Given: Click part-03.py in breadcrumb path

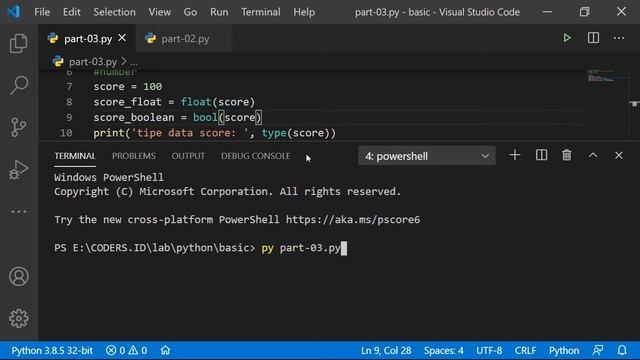Looking at the screenshot, I should click(x=93, y=62).
